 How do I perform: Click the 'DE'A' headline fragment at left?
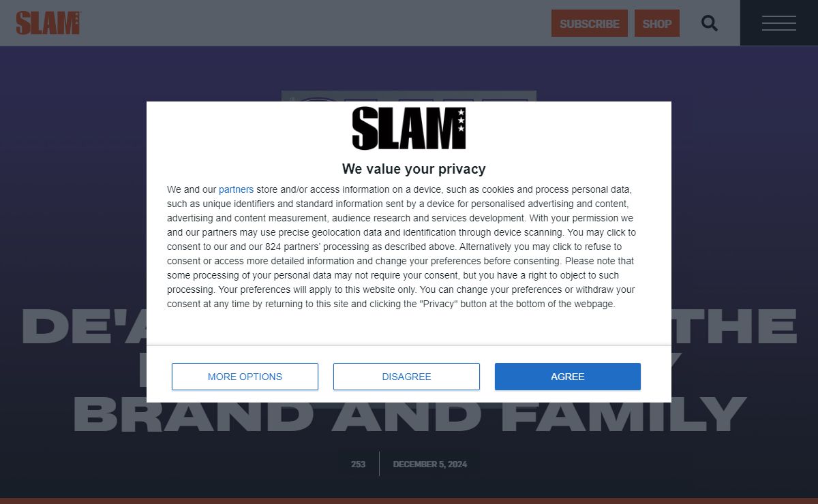point(84,326)
